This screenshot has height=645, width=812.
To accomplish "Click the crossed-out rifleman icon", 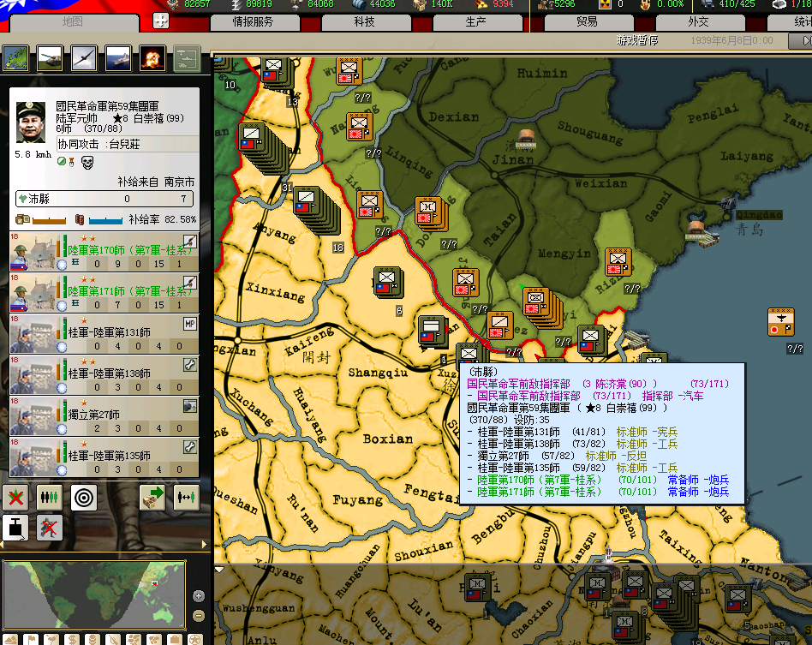I will click(49, 528).
